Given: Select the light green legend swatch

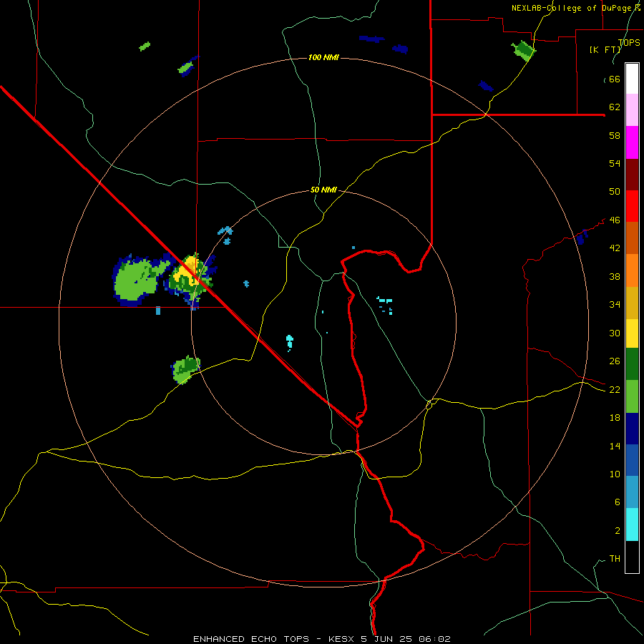Looking at the screenshot, I should pos(632,396).
